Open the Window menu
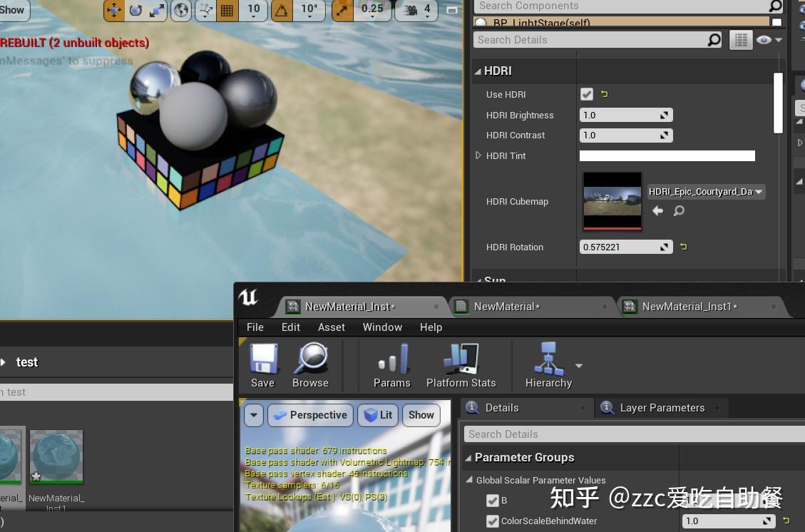The width and height of the screenshot is (805, 532). click(382, 327)
